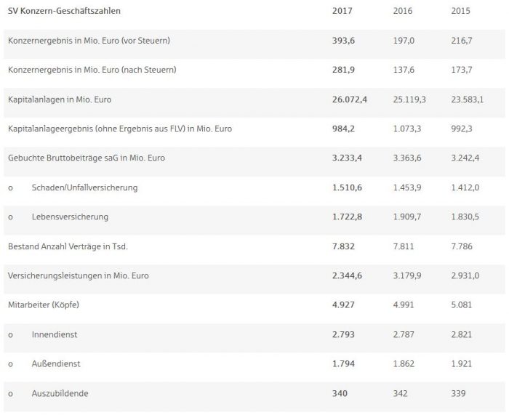509x420 pixels.
Task: Select the Außendienst sub-row label
Action: pyautogui.click(x=55, y=363)
